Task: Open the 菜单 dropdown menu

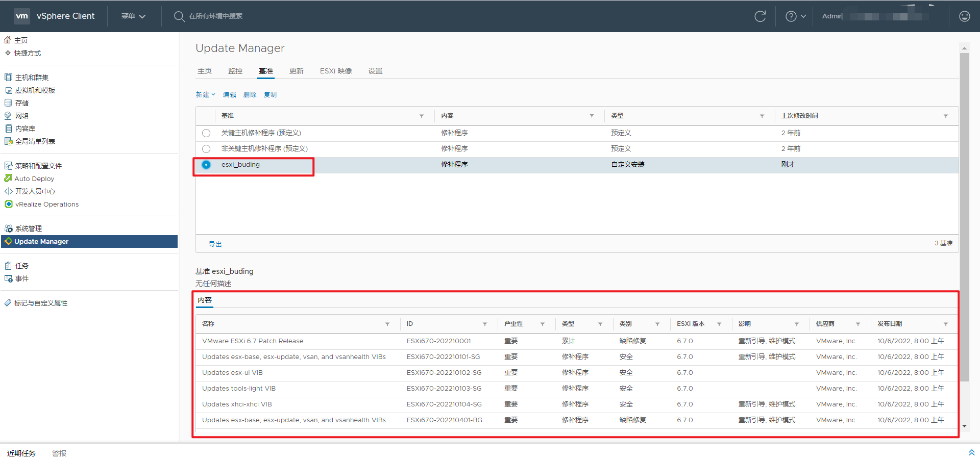Action: click(133, 16)
